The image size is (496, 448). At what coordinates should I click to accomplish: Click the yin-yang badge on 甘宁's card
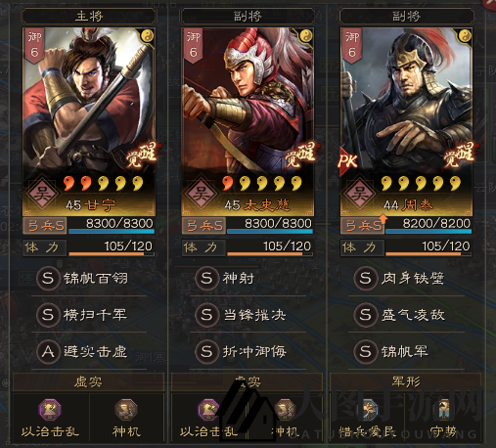148,36
